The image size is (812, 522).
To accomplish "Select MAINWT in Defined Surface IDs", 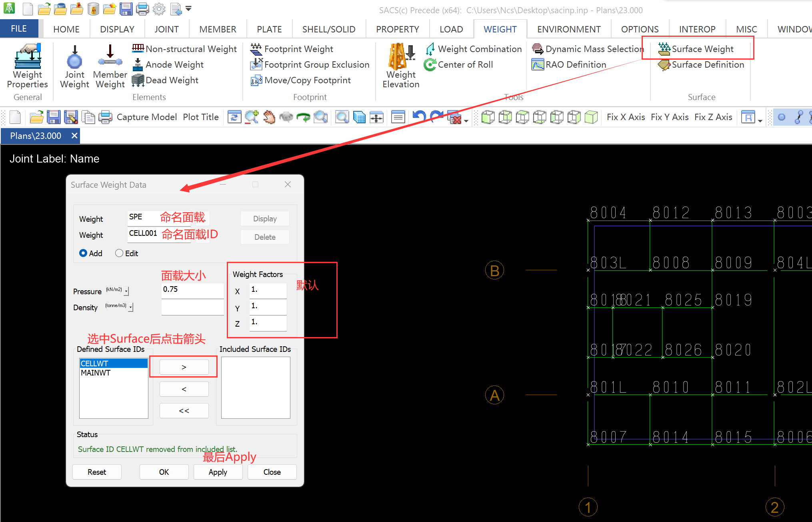I will pos(96,373).
